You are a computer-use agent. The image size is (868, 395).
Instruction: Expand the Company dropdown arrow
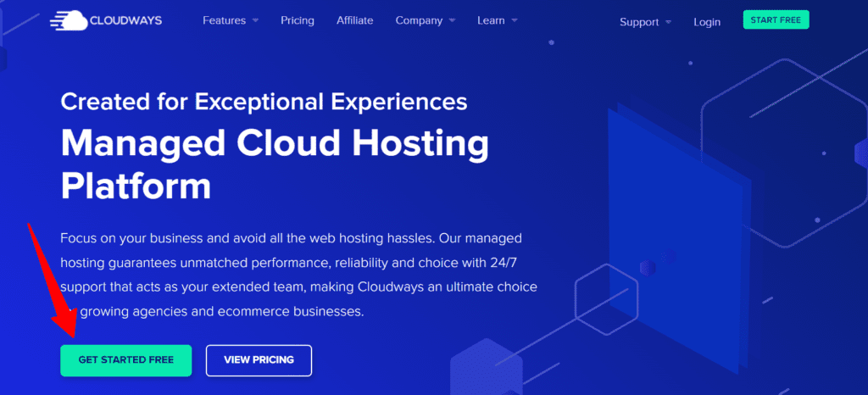[453, 21]
